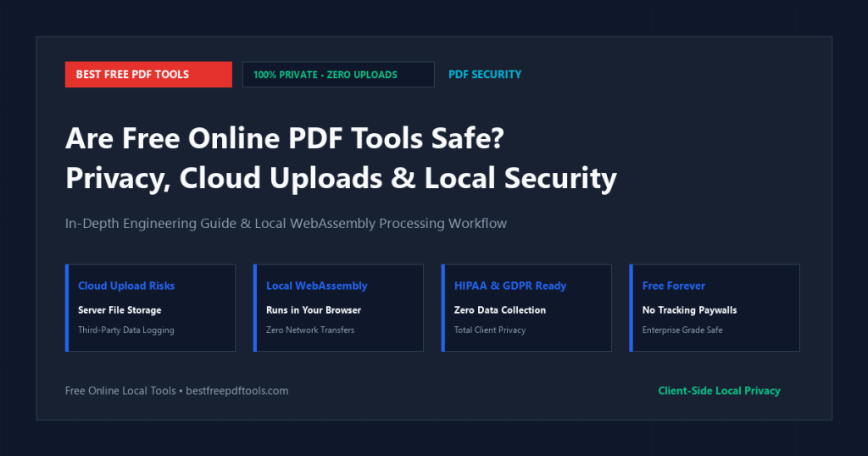Click headline line 'Privacy, Cloud Uploads & Local Security'

(x=341, y=178)
